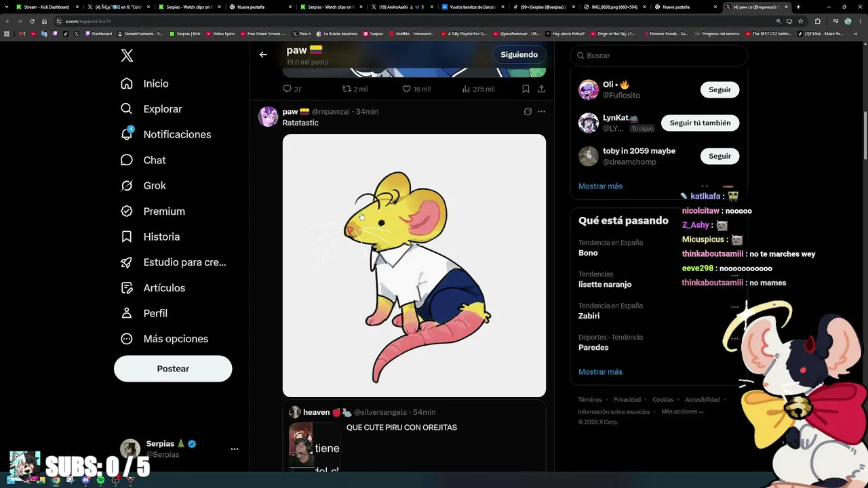
Task: Open Estudio para creadores rocket icon
Action: [127, 262]
